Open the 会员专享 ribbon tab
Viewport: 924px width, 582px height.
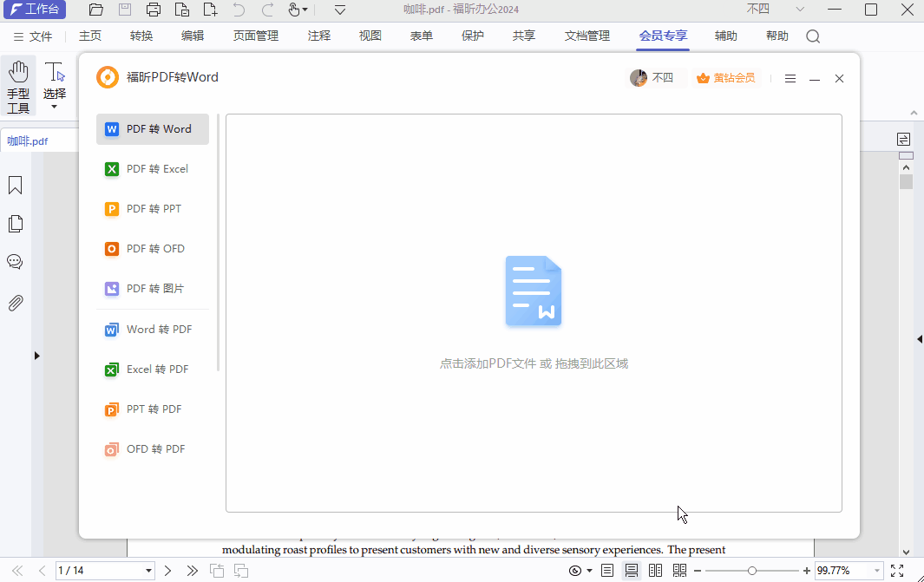(x=662, y=36)
